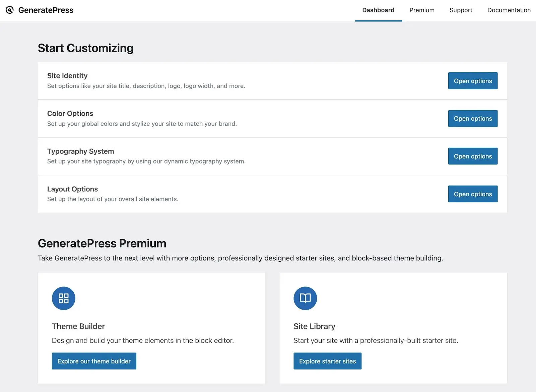Open options for Layout Options
Screen dimensions: 536x392
(473, 194)
